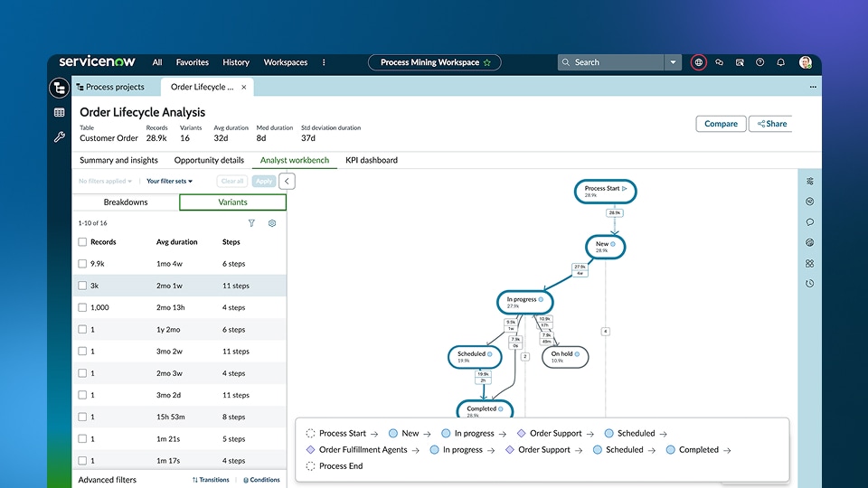The image size is (868, 488).
Task: Check the variant with 3mo 2w duration
Action: (82, 352)
